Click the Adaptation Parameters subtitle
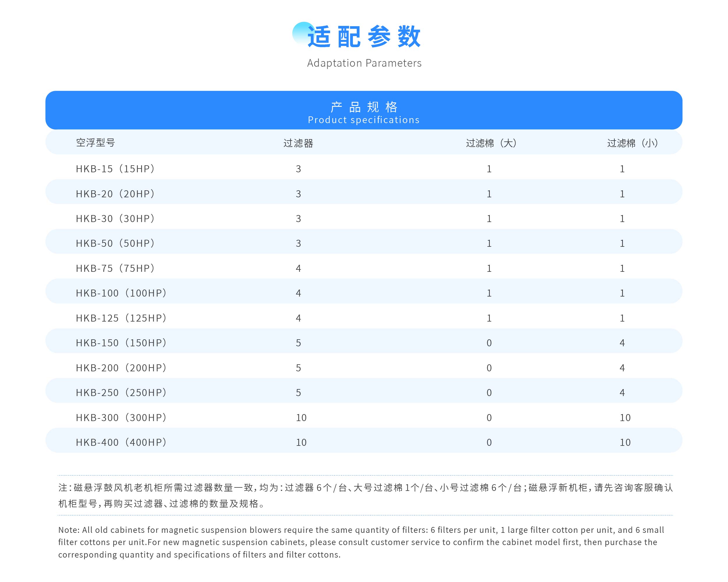This screenshot has width=728, height=582. [364, 63]
